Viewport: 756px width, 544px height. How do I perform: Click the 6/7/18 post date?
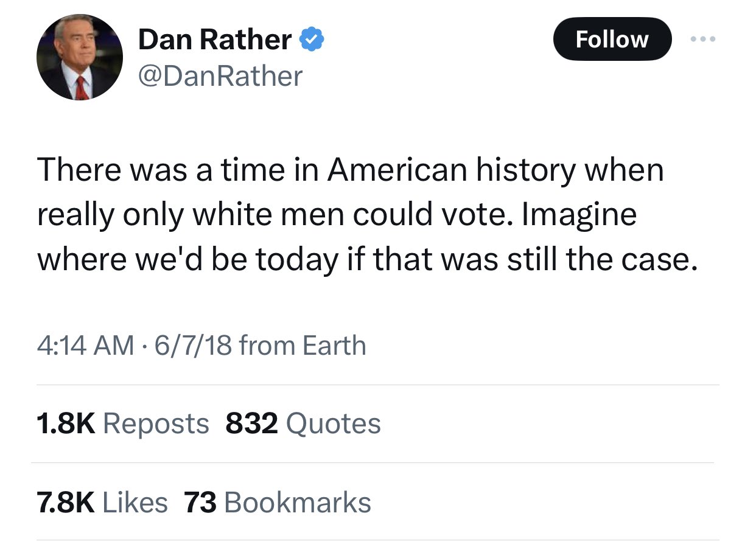(194, 346)
